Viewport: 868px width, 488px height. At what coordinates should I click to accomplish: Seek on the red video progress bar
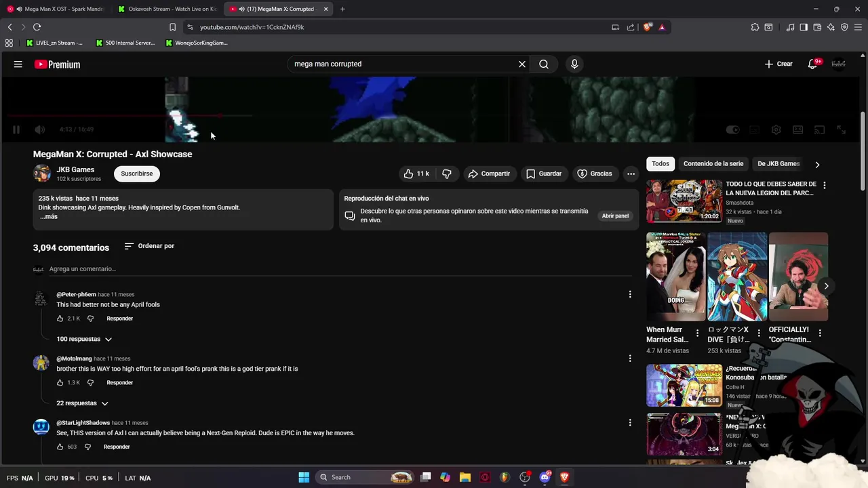[434, 116]
